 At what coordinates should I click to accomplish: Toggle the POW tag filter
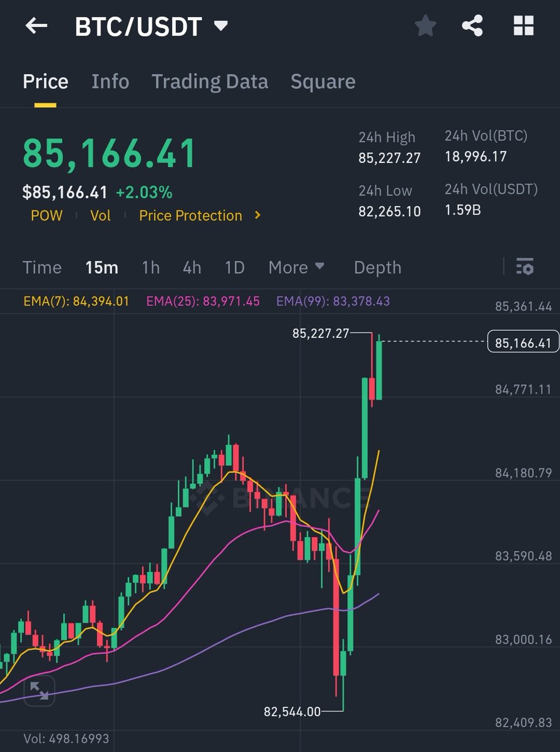pyautogui.click(x=48, y=215)
